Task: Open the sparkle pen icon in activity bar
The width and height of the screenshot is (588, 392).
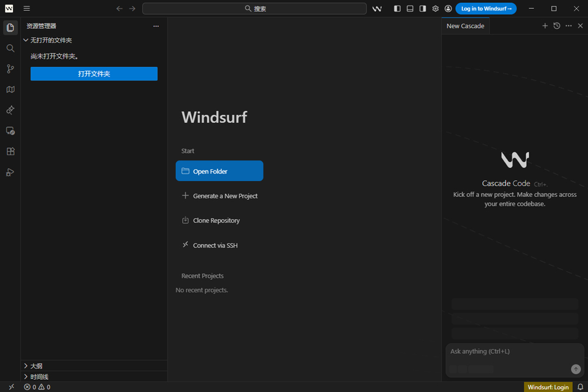Action: click(x=10, y=110)
